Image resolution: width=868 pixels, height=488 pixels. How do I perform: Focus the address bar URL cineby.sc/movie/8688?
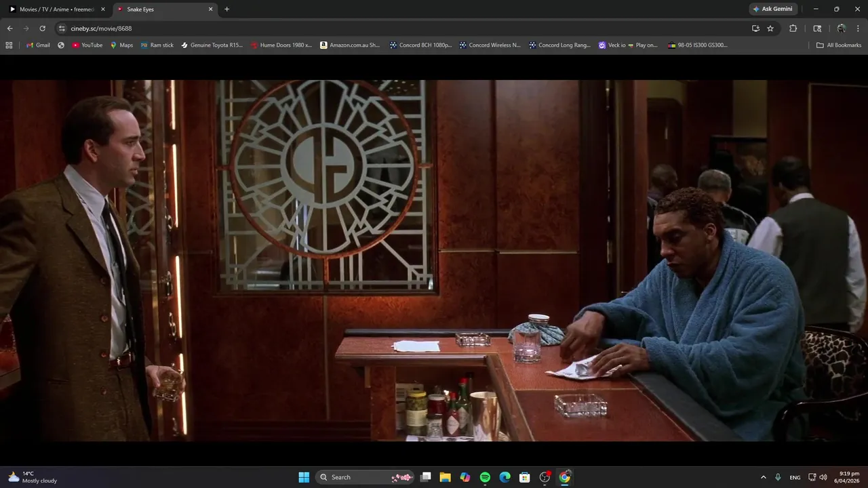tap(101, 28)
